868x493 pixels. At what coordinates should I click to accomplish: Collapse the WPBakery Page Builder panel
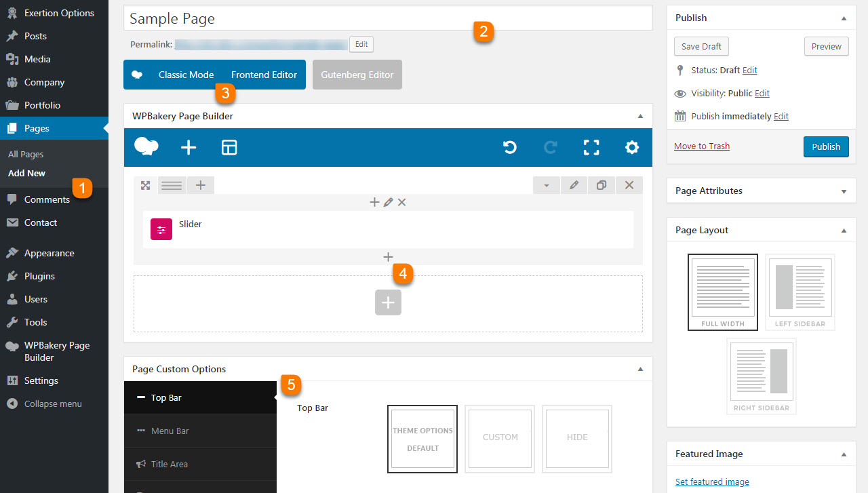coord(640,116)
